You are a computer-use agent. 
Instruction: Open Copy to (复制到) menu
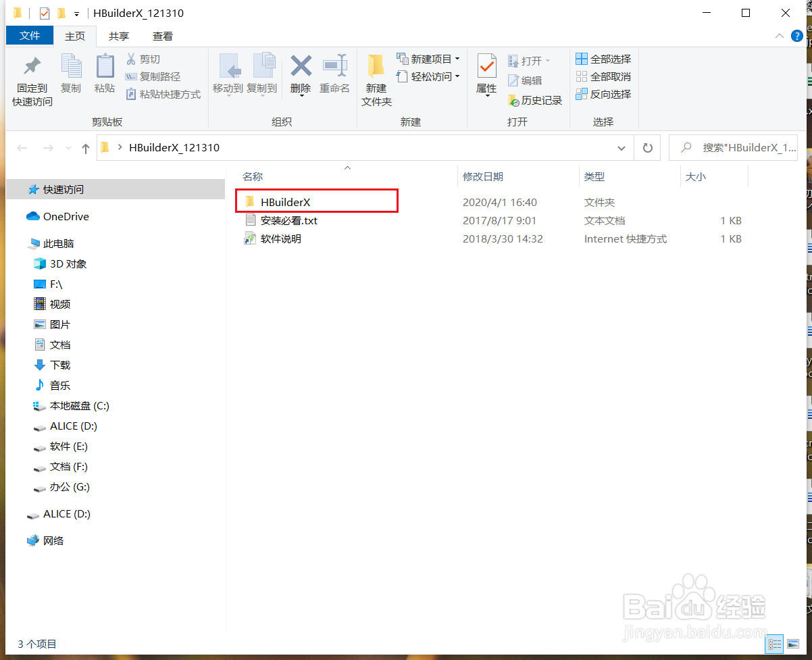[261, 74]
